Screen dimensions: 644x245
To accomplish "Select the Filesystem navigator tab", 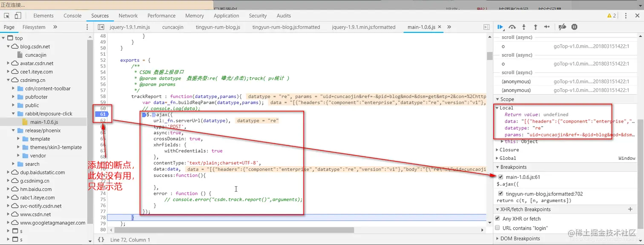I will point(34,27).
